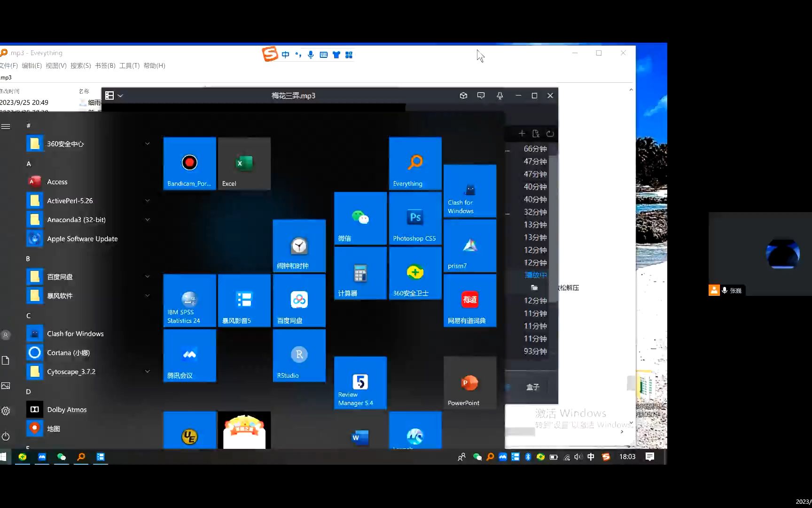The image size is (812, 508).
Task: Open the Clash for Windows tile
Action: 470,191
